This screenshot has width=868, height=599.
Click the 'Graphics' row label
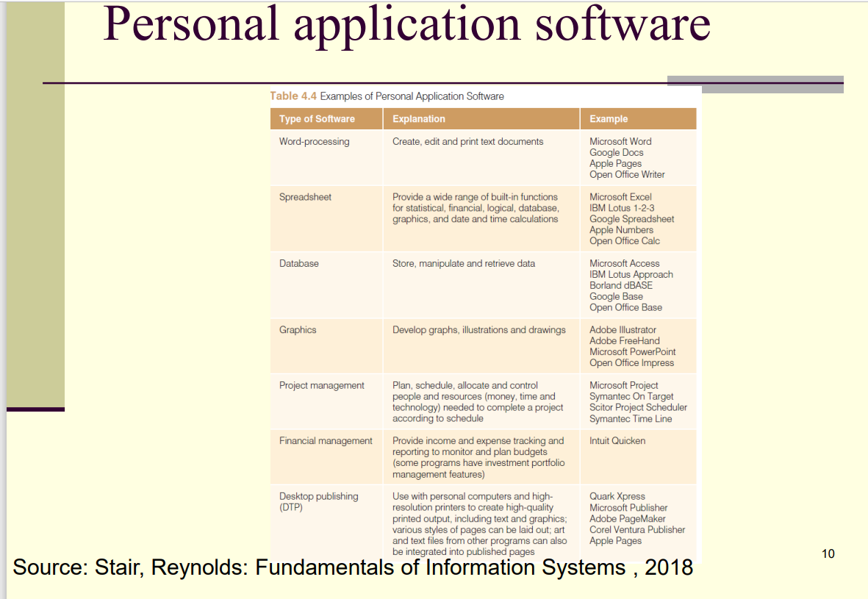click(x=298, y=330)
